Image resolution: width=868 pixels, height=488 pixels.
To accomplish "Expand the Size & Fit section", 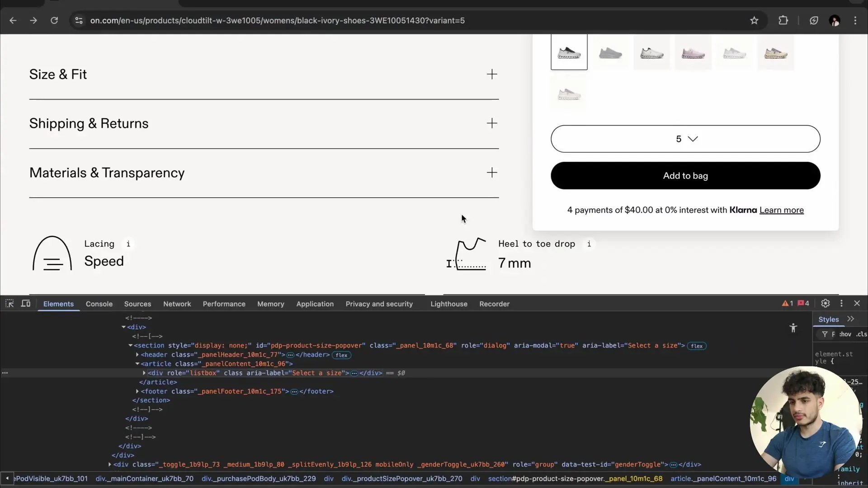I will point(264,74).
